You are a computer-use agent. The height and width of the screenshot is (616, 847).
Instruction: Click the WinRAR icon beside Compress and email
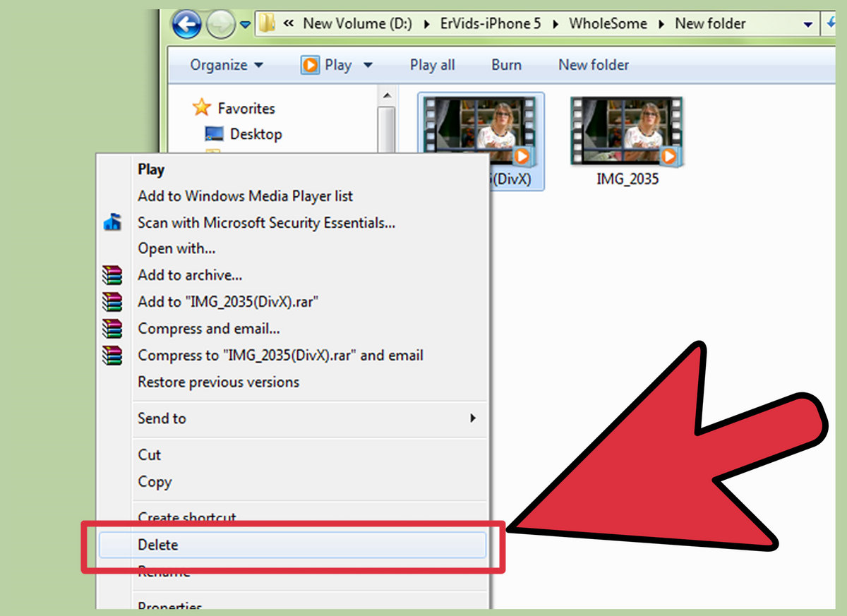112,329
